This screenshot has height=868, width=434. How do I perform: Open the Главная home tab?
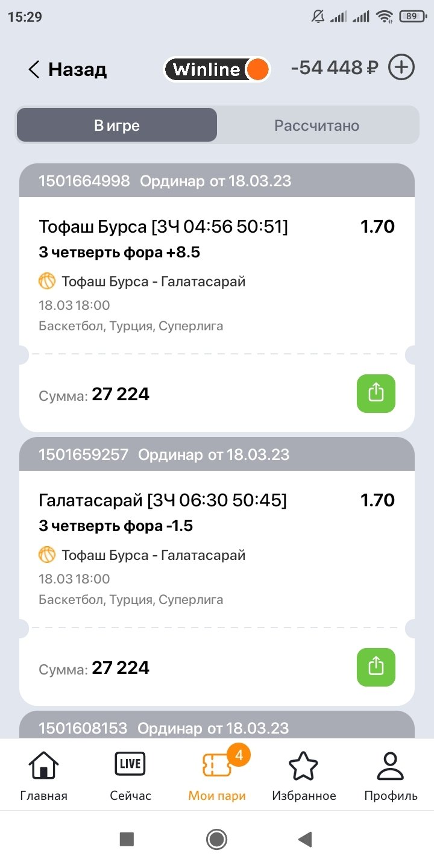44,776
